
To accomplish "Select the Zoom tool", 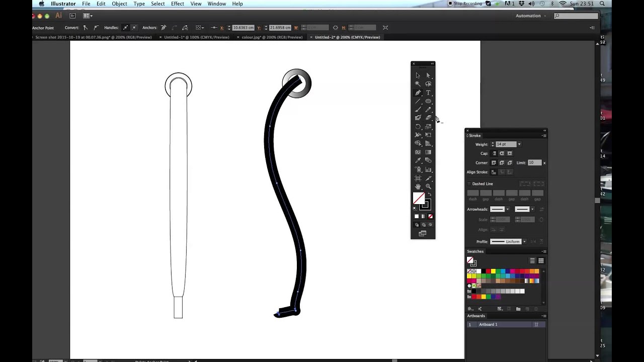I will (x=428, y=187).
